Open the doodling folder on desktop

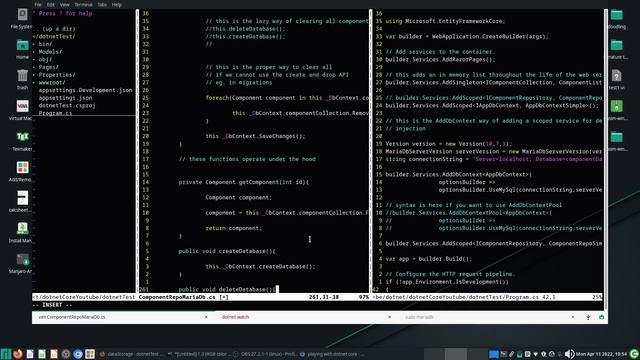click(x=616, y=15)
